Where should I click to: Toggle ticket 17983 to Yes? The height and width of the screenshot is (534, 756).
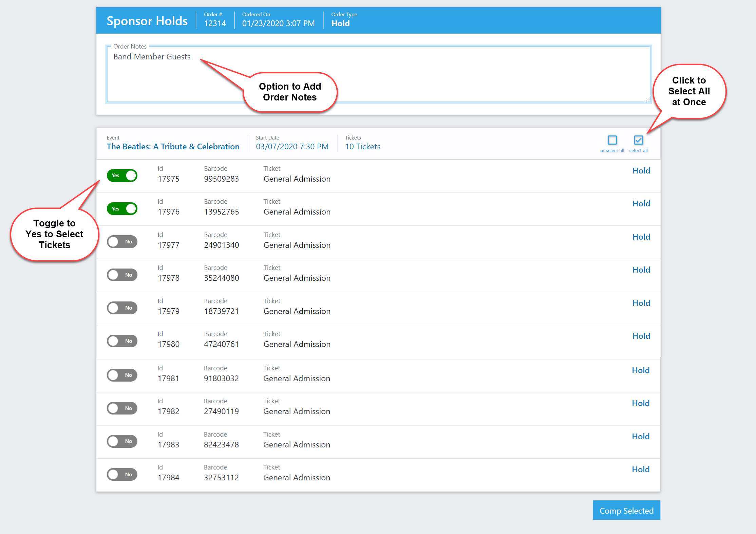click(122, 441)
